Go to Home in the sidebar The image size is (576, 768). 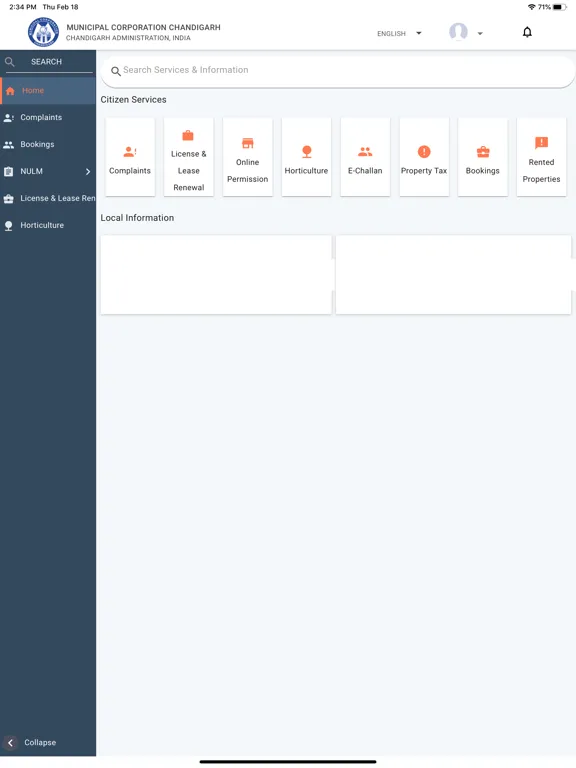point(48,91)
